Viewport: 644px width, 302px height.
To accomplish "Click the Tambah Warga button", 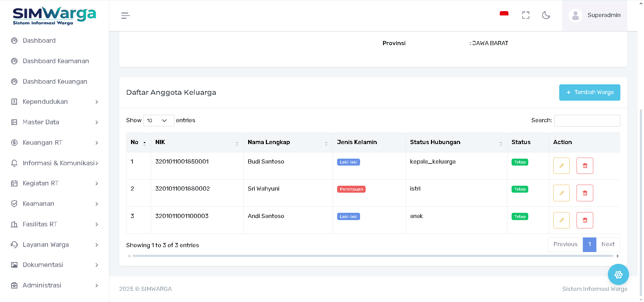I will [x=589, y=92].
